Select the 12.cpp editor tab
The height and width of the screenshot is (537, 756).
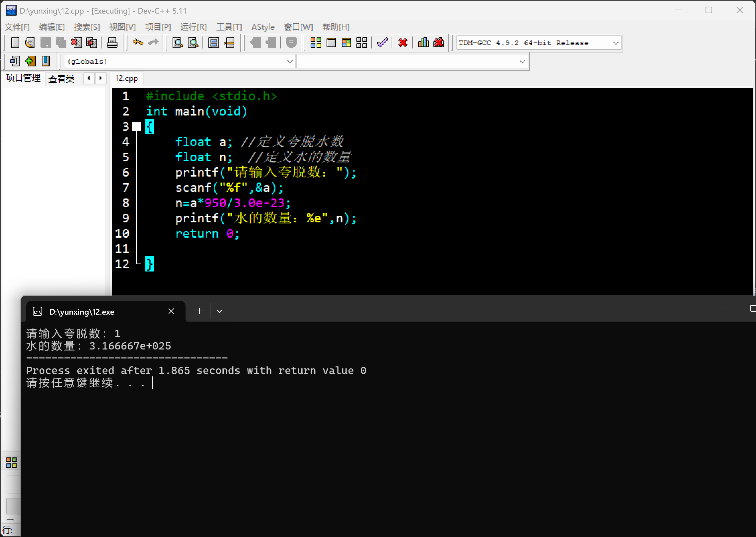tap(126, 78)
